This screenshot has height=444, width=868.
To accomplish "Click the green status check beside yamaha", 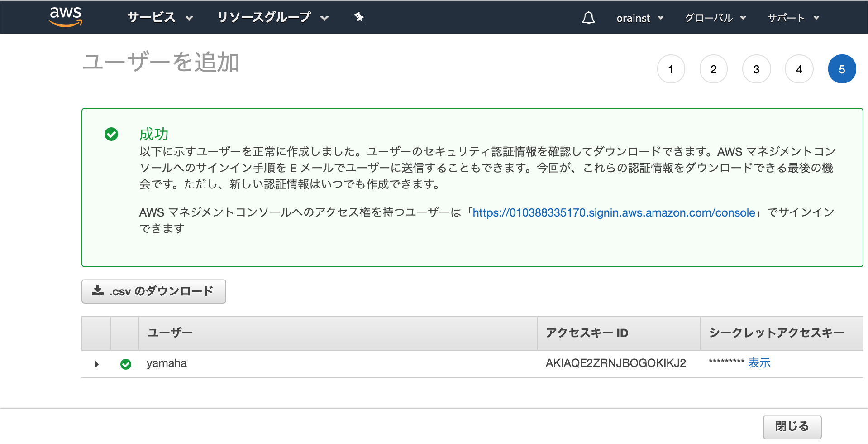I will (x=126, y=364).
